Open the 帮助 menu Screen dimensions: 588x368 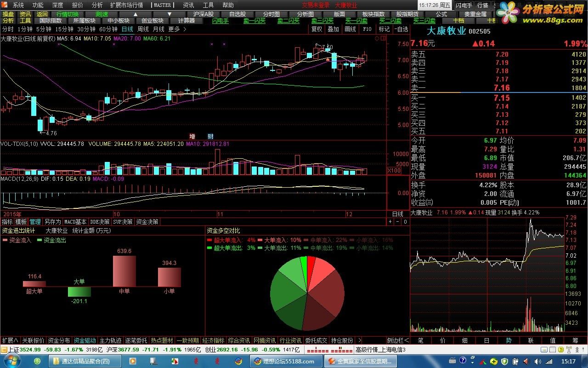(228, 5)
